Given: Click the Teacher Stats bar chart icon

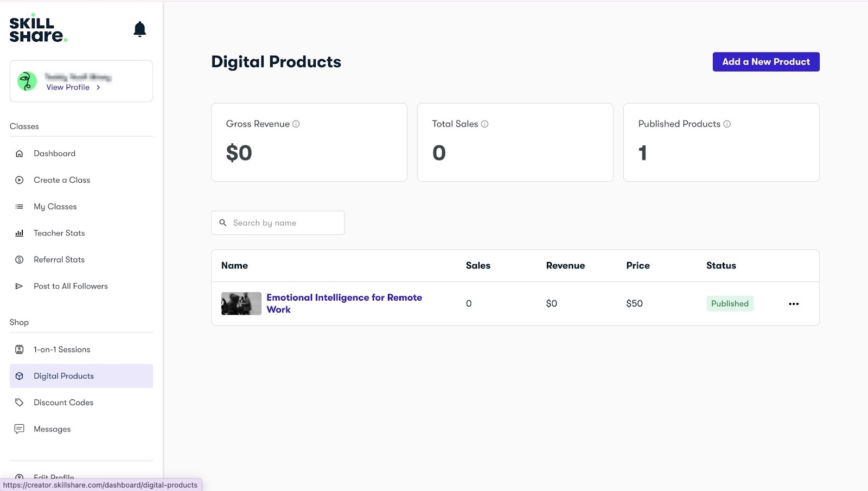Looking at the screenshot, I should point(20,233).
